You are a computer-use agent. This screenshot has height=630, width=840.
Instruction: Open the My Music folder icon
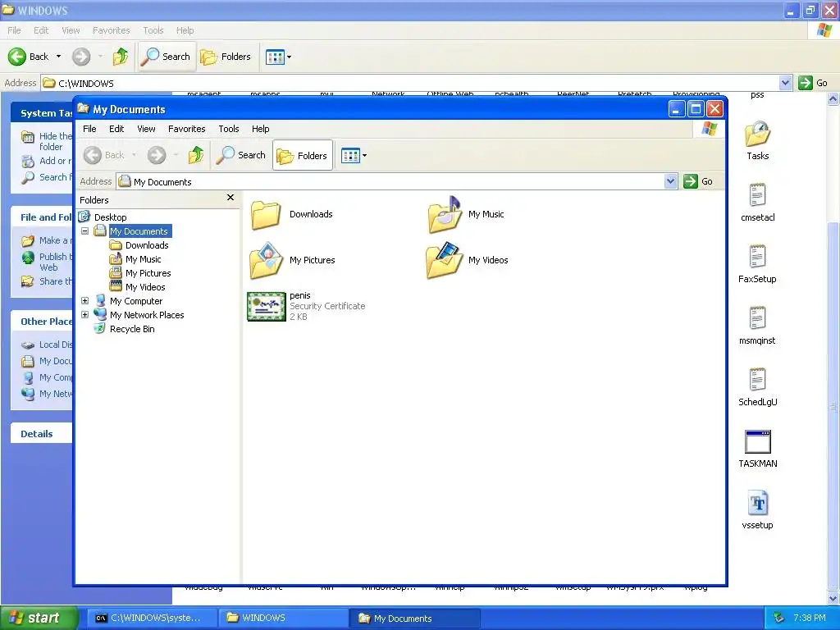[445, 214]
